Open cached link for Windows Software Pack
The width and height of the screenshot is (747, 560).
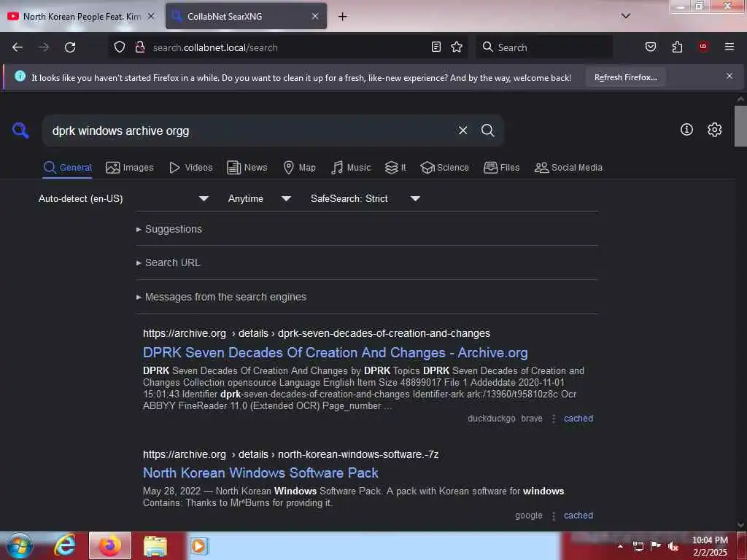click(578, 516)
